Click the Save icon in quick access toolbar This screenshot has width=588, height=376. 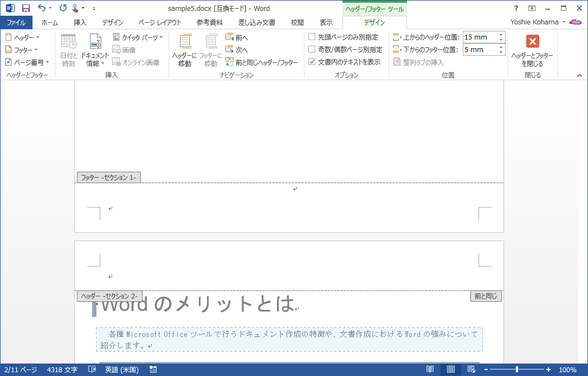[x=25, y=8]
